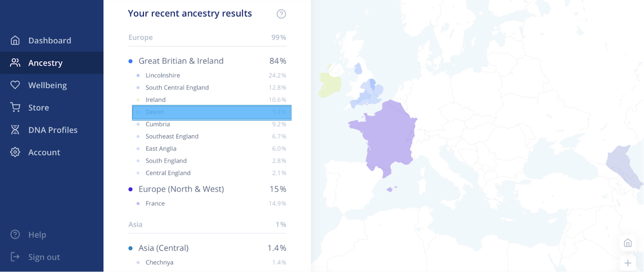Viewport: 644px width, 272px height.
Task: Click the DNA Profiles helix icon
Action: 15,130
